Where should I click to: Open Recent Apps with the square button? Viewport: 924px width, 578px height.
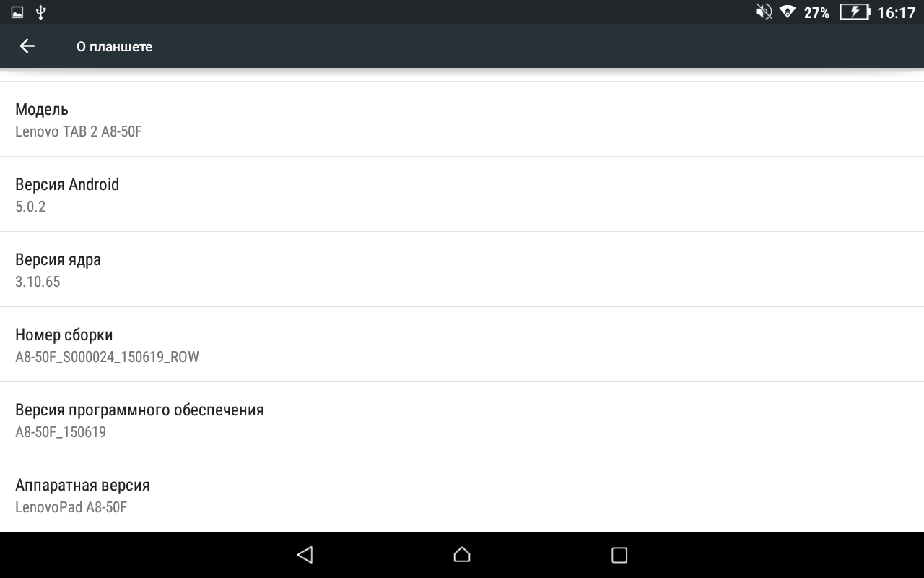point(619,555)
